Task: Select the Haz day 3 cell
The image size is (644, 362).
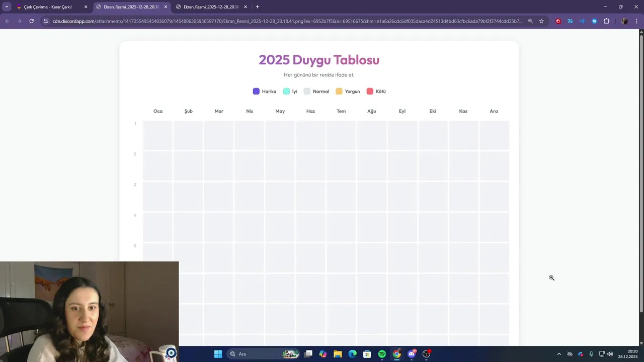Action: click(310, 197)
